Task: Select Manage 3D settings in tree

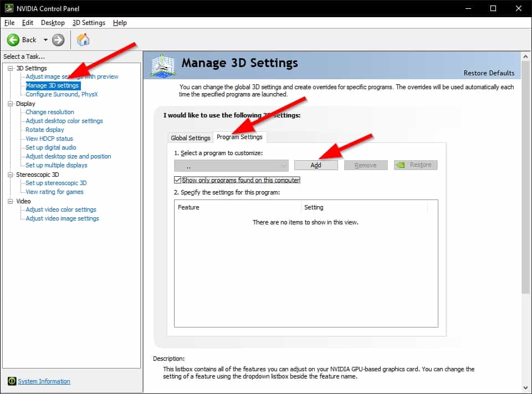Action: pos(53,85)
